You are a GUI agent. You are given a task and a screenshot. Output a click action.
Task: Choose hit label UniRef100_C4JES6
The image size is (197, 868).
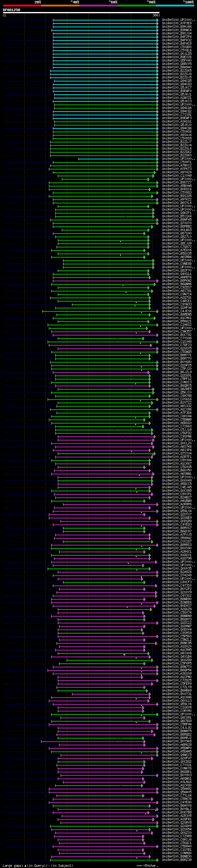click(x=176, y=311)
